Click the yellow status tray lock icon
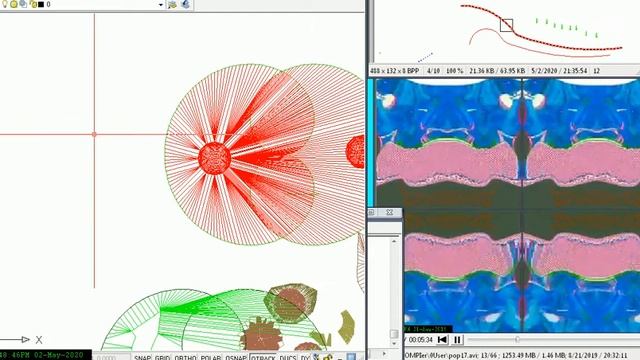640x360 pixels. (327, 357)
